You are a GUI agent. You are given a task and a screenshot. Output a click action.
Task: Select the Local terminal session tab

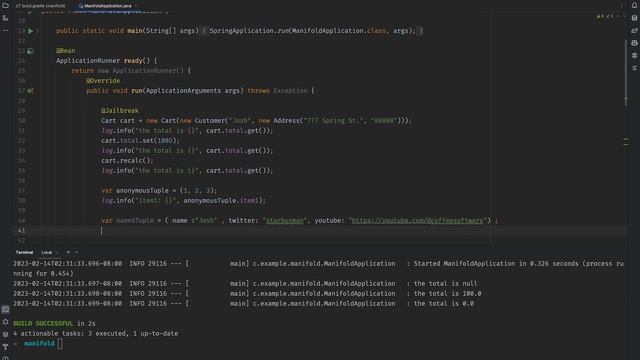tap(47, 252)
